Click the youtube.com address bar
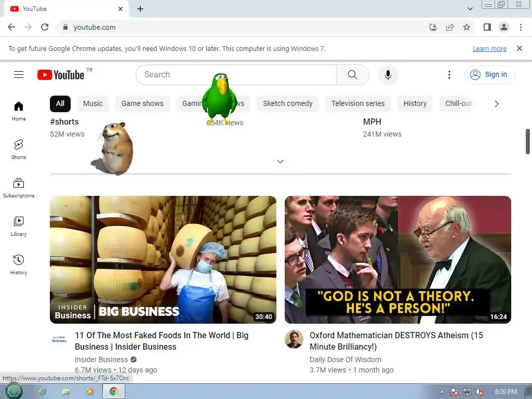Viewport: 532px width, 399px height. click(237, 27)
